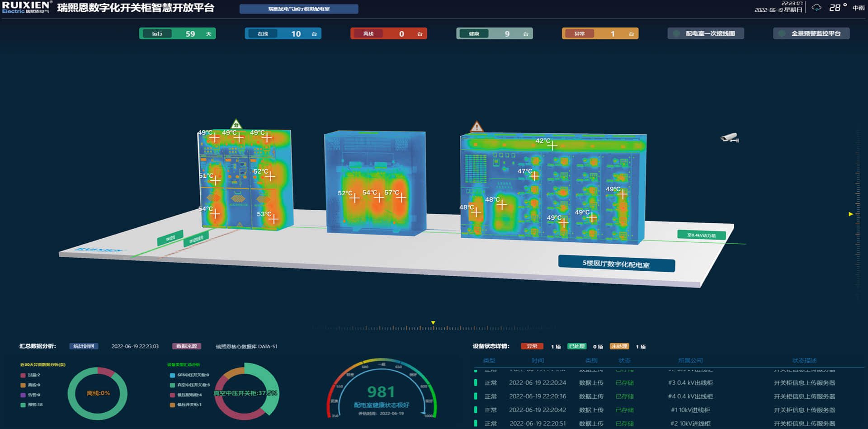Click the 57°C hotspot crosshair on the transformer

coord(401,197)
